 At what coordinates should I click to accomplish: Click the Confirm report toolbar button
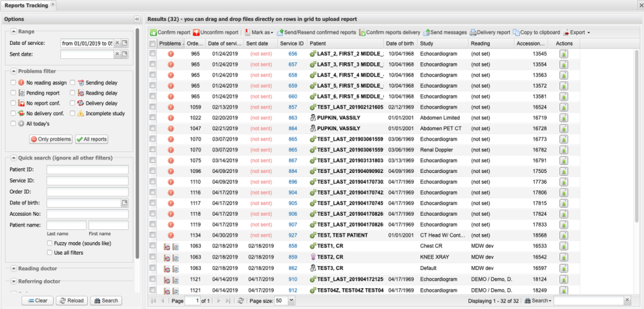click(x=170, y=32)
